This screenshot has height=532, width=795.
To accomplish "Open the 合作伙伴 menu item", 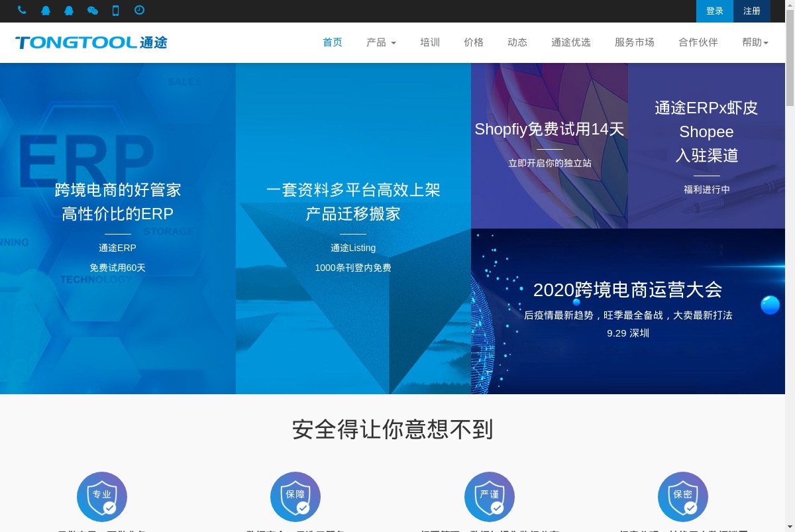I will click(x=698, y=42).
